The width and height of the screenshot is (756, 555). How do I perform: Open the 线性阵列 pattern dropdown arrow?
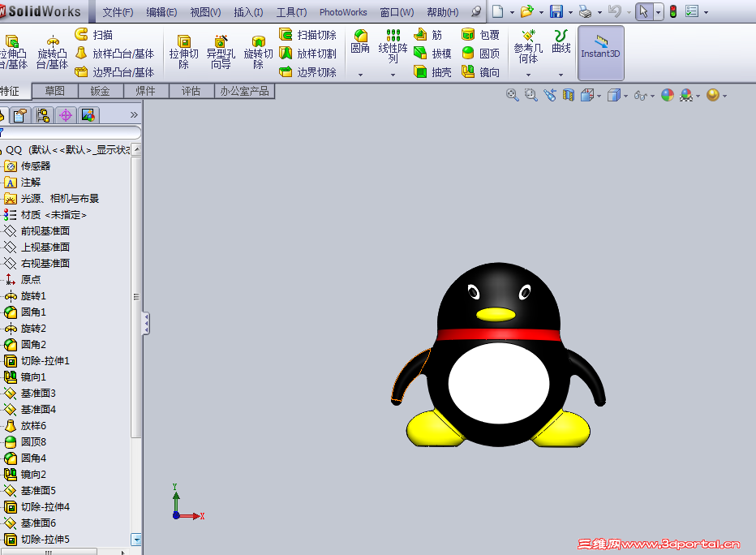[393, 75]
